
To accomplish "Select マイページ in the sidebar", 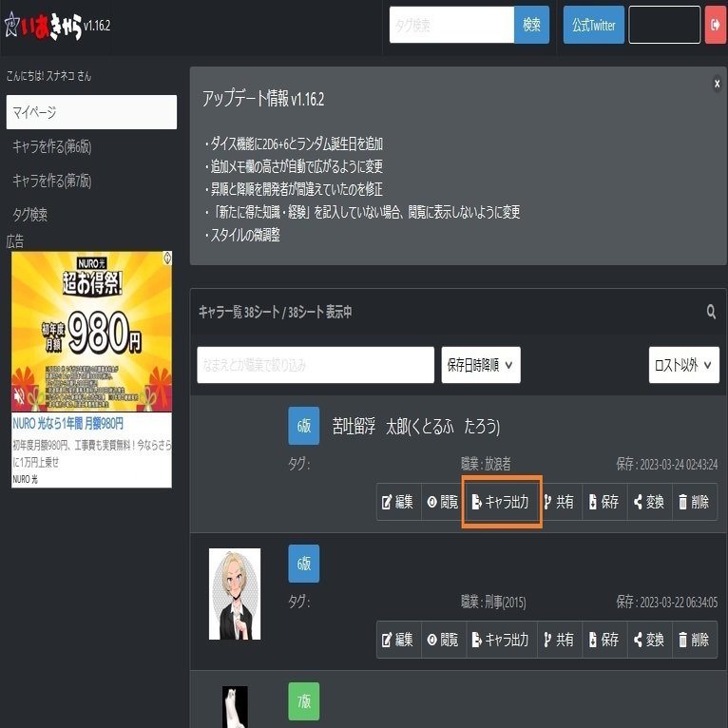I will click(x=91, y=112).
